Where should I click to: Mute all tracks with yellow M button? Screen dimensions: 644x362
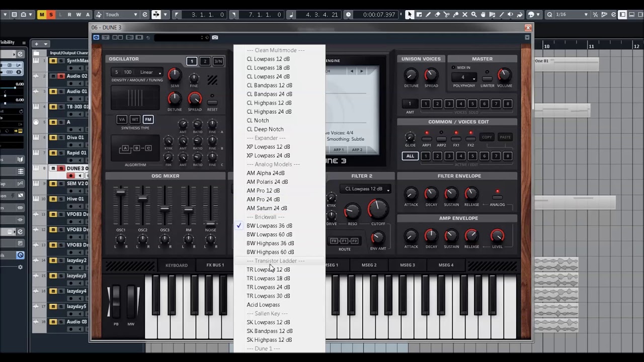pyautogui.click(x=42, y=15)
